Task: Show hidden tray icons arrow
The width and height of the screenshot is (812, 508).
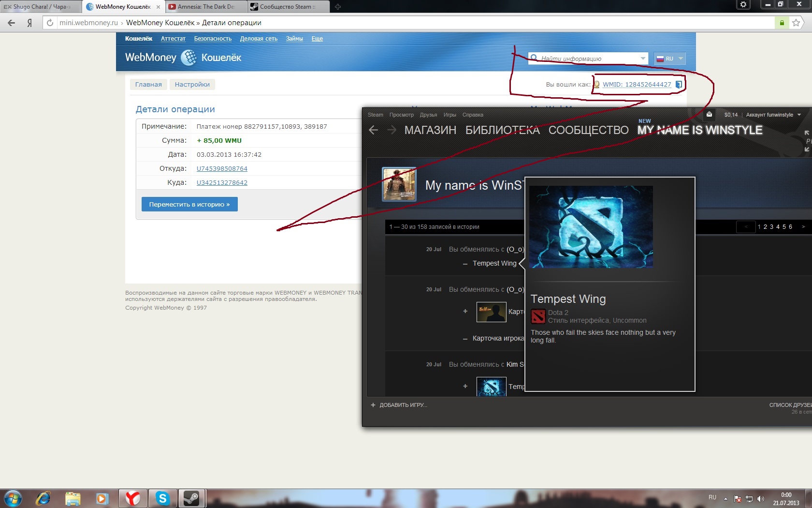Action: (x=725, y=499)
